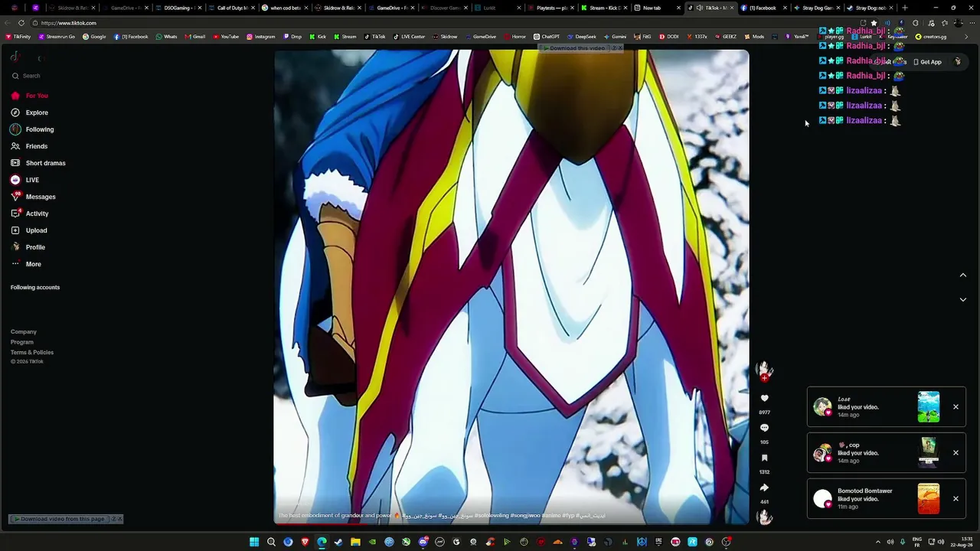980x551 pixels.
Task: Switch to the New tab browser tab
Action: click(x=655, y=8)
